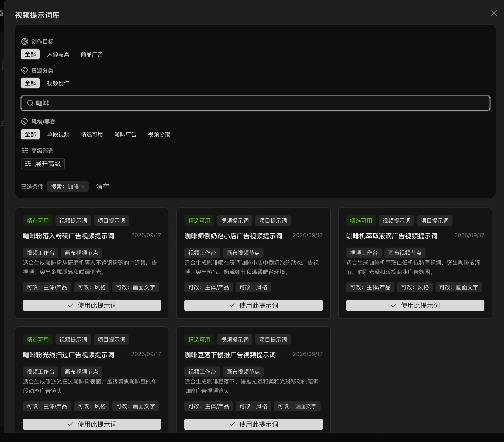Open 咖啡机萃取液滴广告视频提示词 card title
This screenshot has height=442, width=504.
[392, 236]
